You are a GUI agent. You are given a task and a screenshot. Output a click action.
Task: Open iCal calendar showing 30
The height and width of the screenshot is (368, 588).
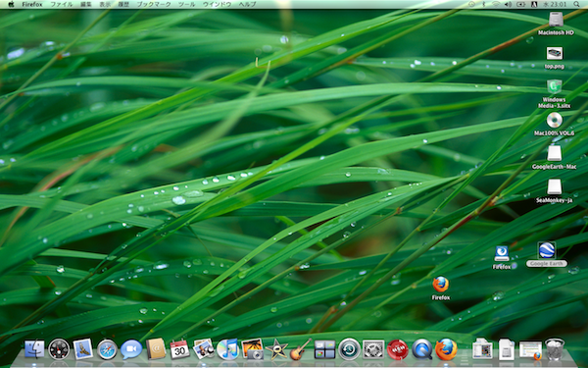point(179,348)
